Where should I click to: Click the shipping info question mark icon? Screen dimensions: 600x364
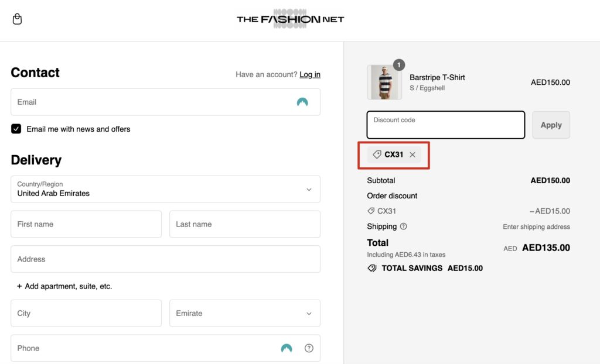point(403,226)
